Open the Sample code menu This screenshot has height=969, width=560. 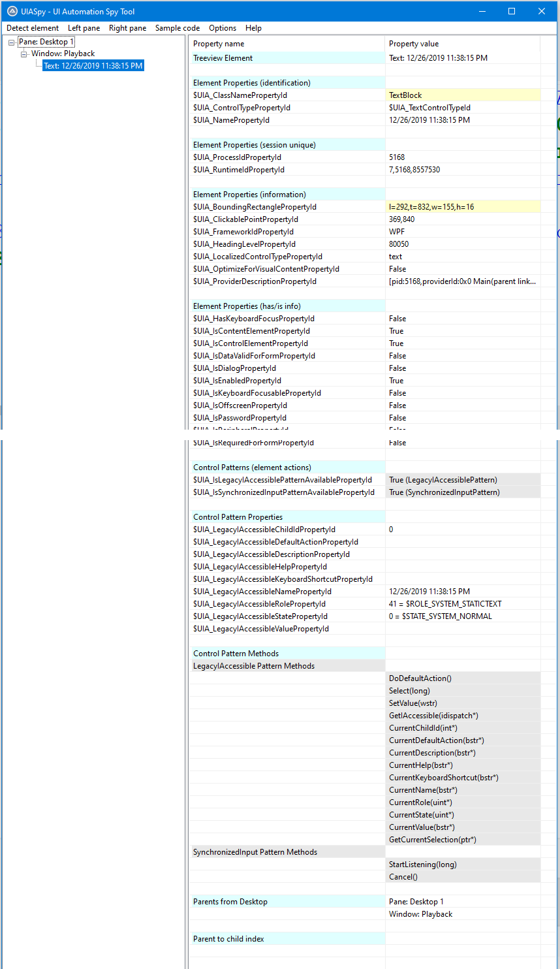pos(178,28)
